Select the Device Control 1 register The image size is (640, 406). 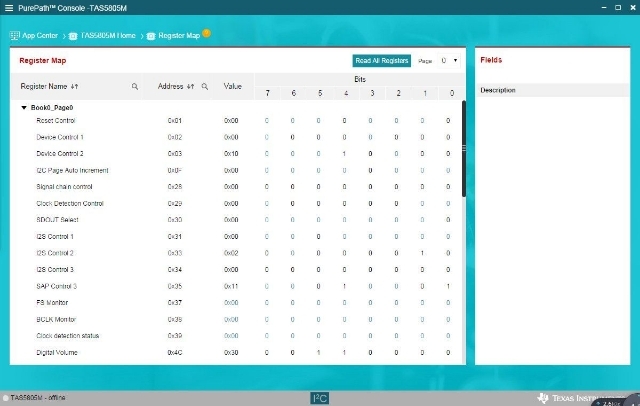pos(60,137)
